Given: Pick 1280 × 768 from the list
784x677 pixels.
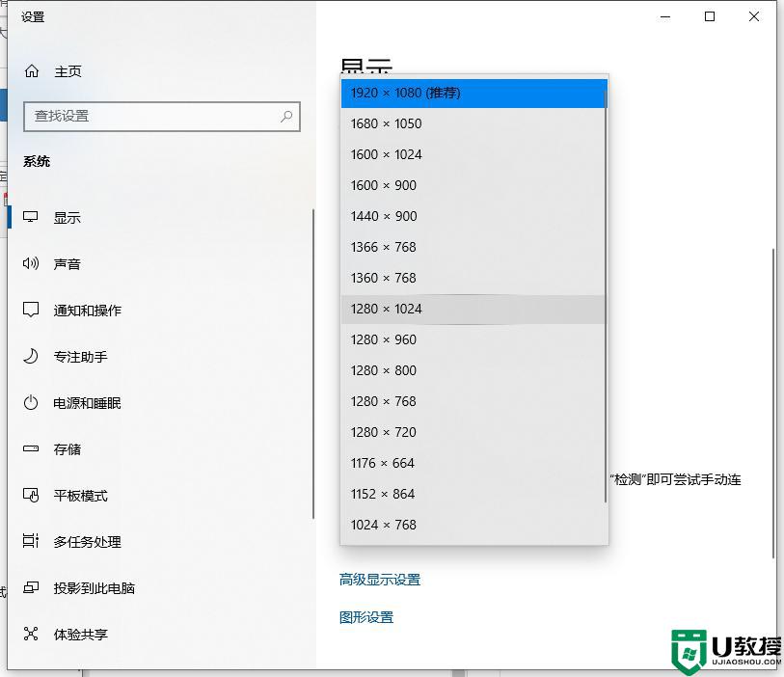Looking at the screenshot, I should 473,401.
